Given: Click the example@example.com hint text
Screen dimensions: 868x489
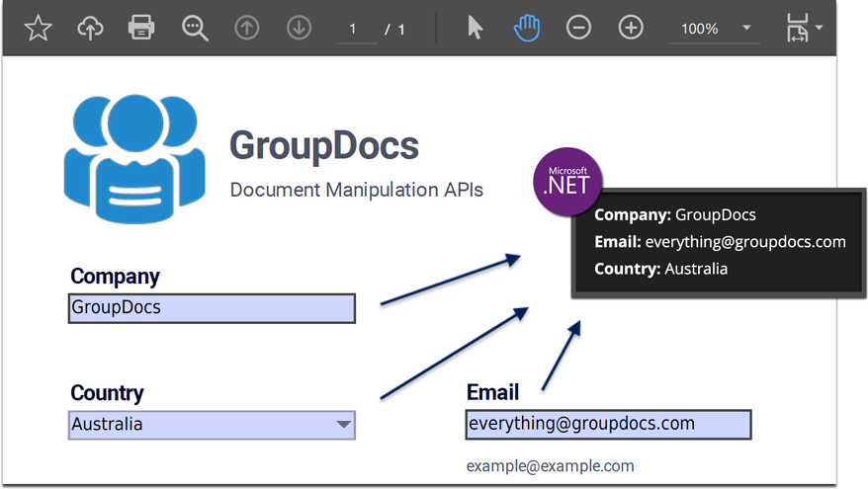Looking at the screenshot, I should [550, 466].
